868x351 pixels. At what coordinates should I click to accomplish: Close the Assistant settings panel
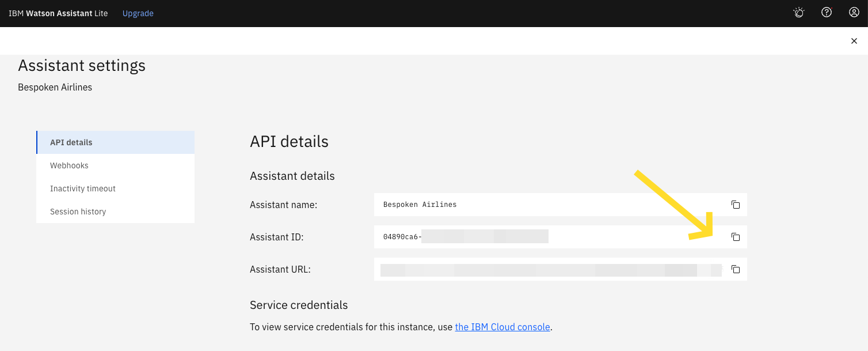tap(855, 40)
